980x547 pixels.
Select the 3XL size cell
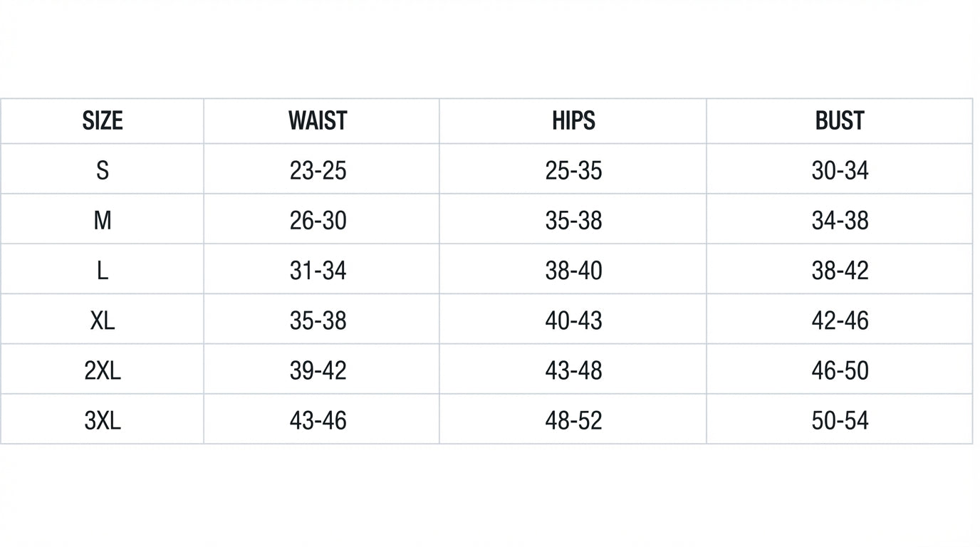point(103,420)
